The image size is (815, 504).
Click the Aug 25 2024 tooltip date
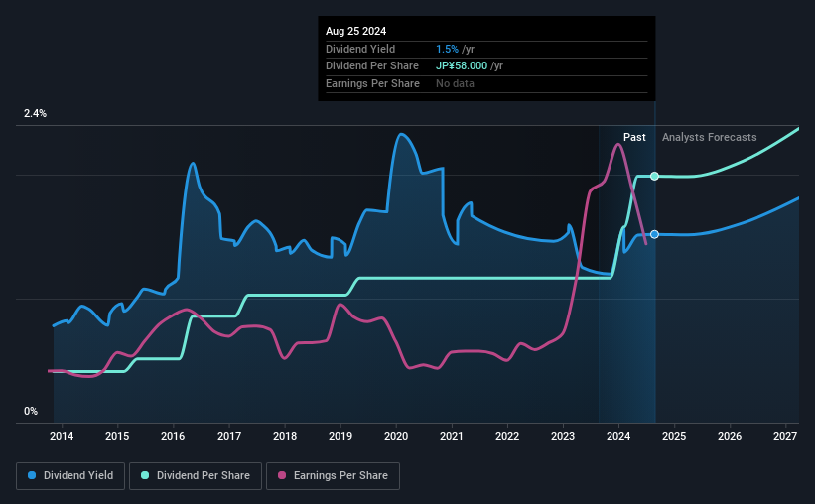click(x=355, y=31)
